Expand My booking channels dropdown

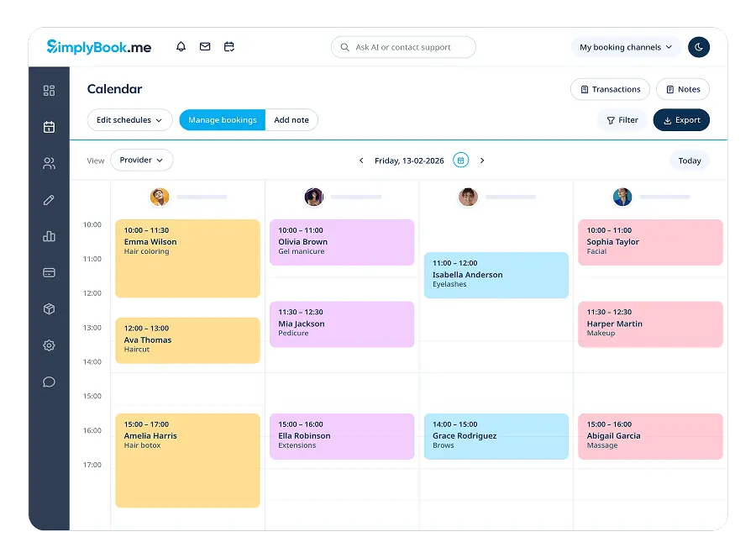[626, 47]
